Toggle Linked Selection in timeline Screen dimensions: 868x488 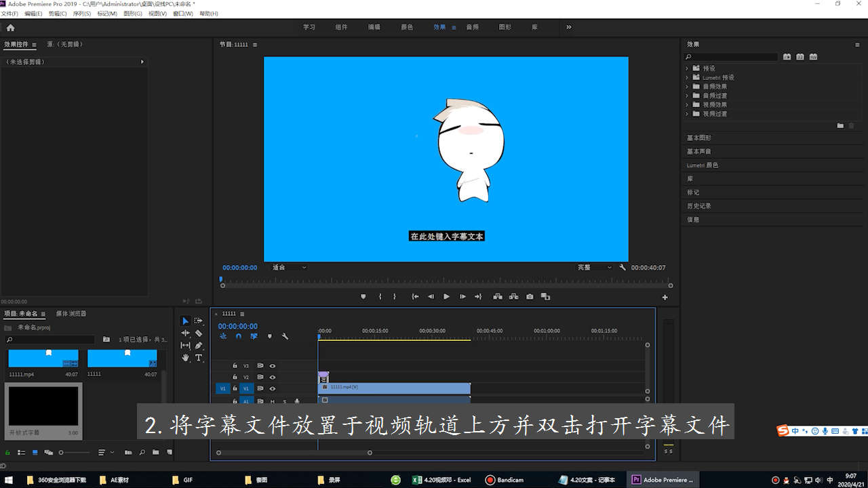[254, 336]
